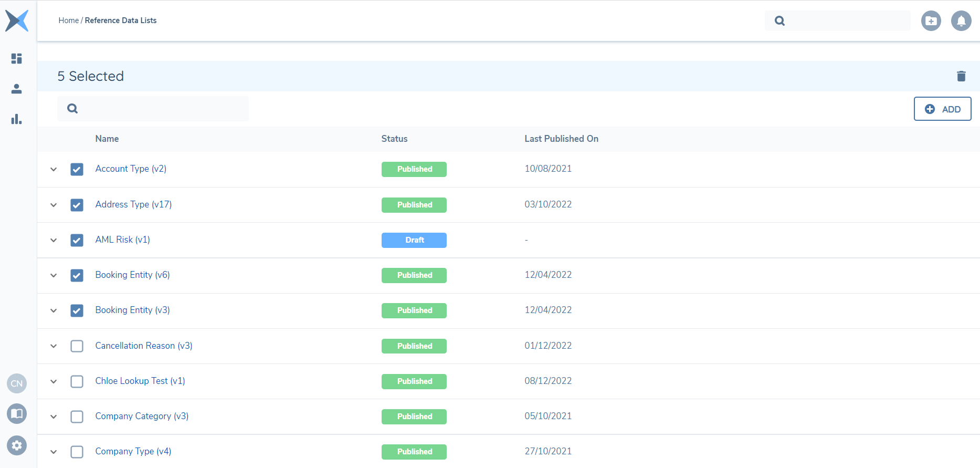Screen dimensions: 980x468
Task: Expand the Chloe Lookup Test row chevron
Action: click(54, 381)
